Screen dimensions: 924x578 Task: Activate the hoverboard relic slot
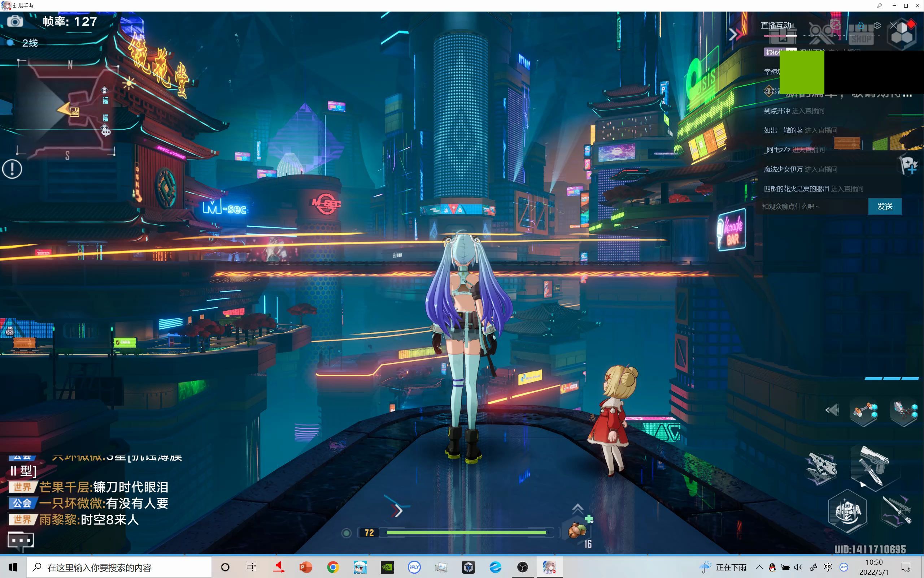[x=864, y=413]
